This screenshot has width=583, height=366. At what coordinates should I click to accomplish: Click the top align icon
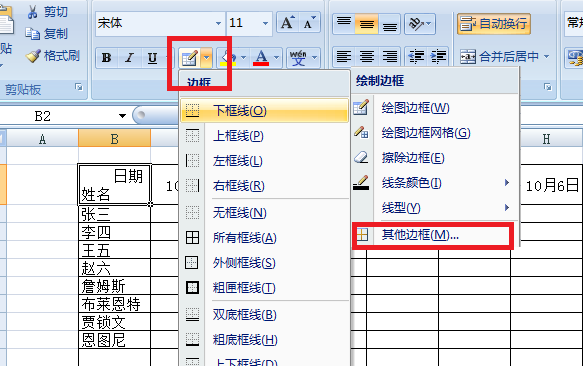coord(344,23)
